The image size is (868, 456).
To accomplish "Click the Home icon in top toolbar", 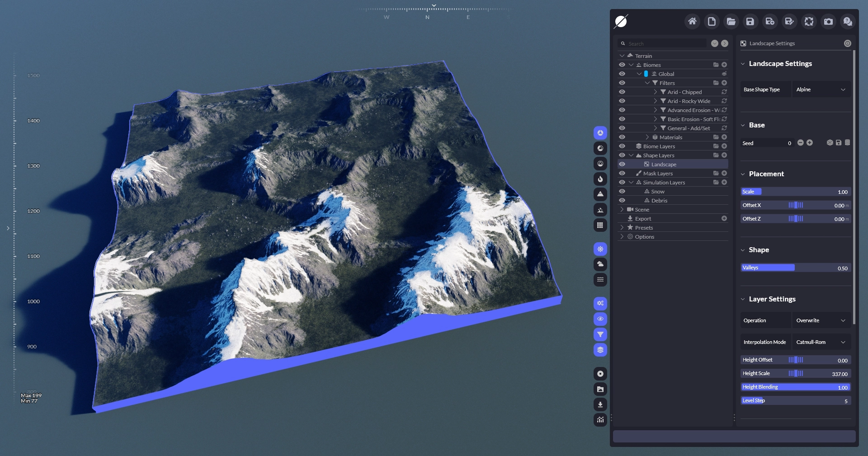I will [x=692, y=21].
